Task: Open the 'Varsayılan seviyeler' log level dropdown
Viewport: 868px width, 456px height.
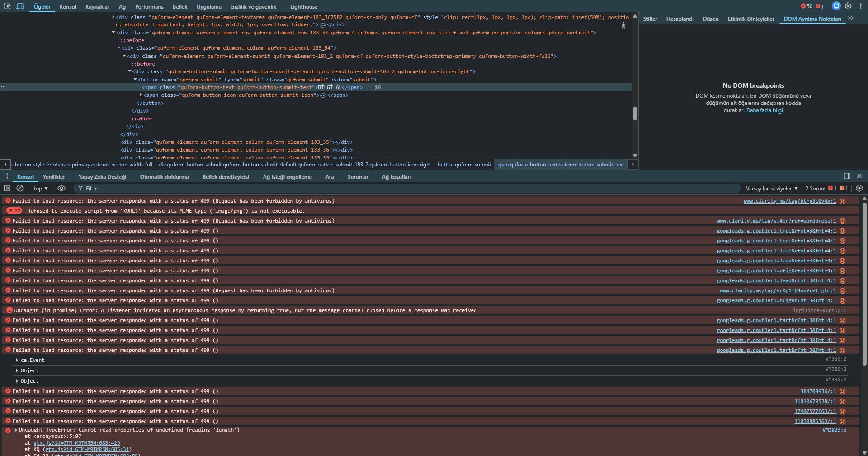Action: point(771,188)
